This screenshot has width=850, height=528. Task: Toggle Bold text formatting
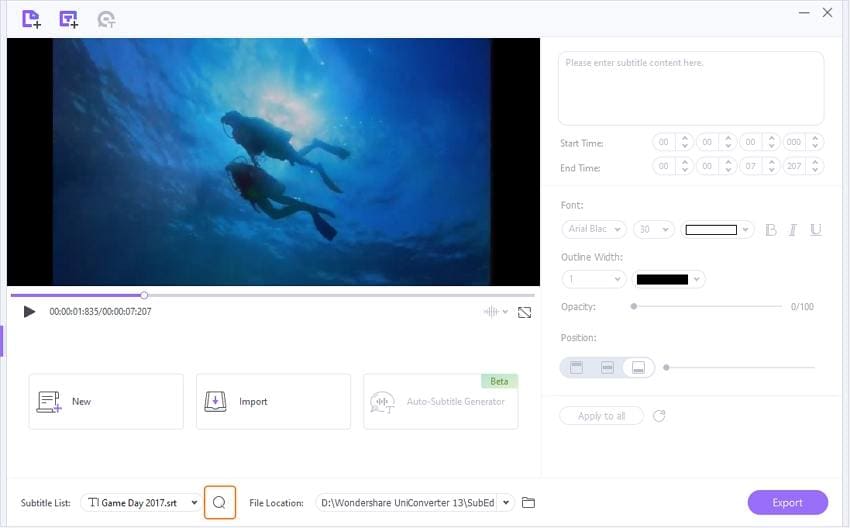(770, 230)
